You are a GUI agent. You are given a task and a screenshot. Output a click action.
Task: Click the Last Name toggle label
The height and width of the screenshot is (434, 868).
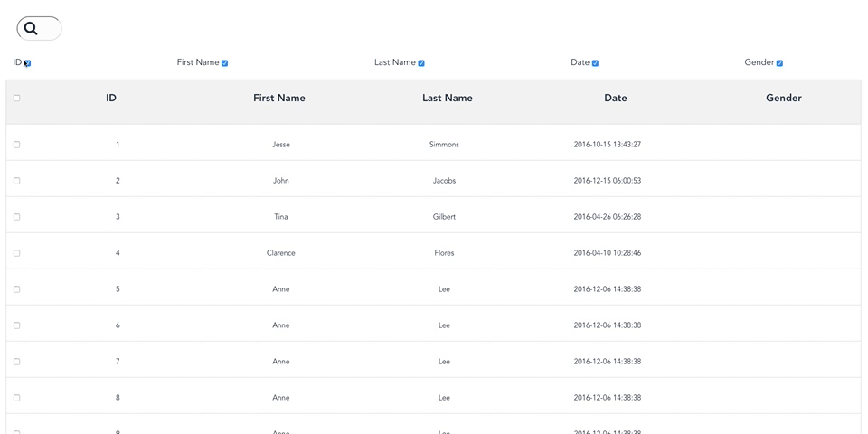[395, 62]
